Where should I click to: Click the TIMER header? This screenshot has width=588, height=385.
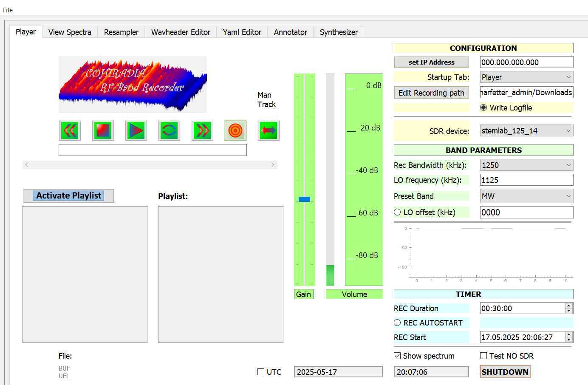[483, 294]
